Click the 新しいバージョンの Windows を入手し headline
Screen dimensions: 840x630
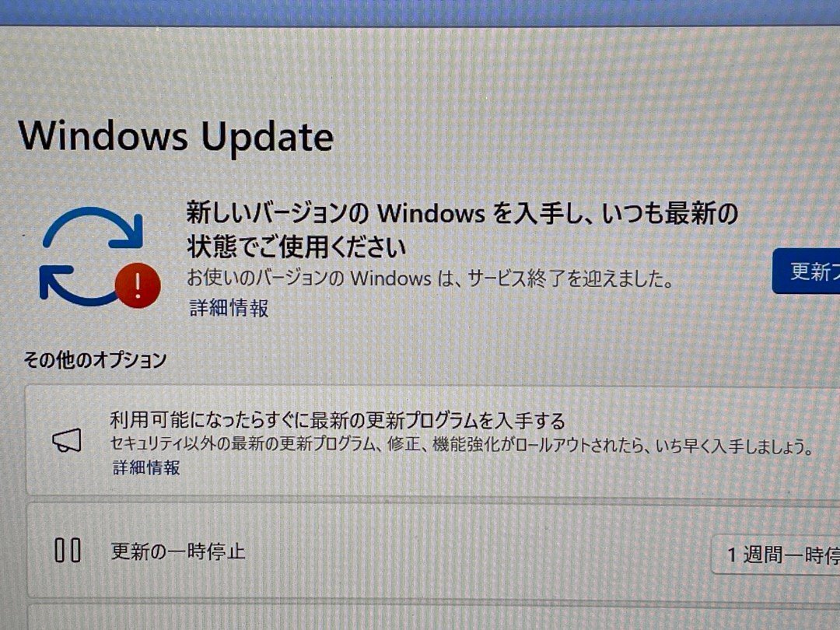tap(462, 213)
